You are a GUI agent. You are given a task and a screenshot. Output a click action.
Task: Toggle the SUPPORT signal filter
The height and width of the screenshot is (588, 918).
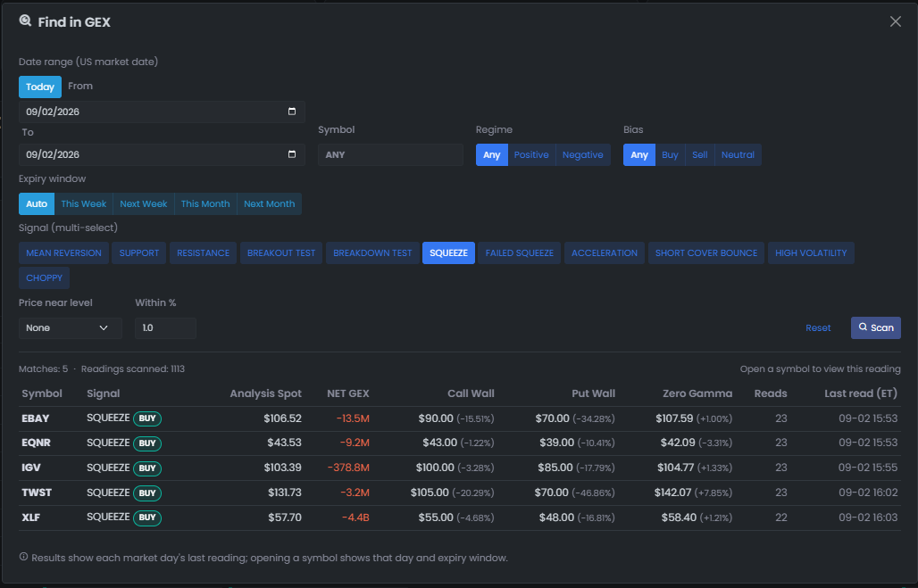point(139,253)
